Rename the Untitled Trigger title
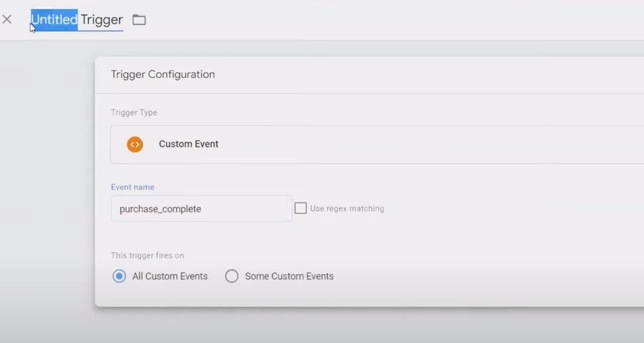Screen dimensions: 644x343 (x=77, y=20)
